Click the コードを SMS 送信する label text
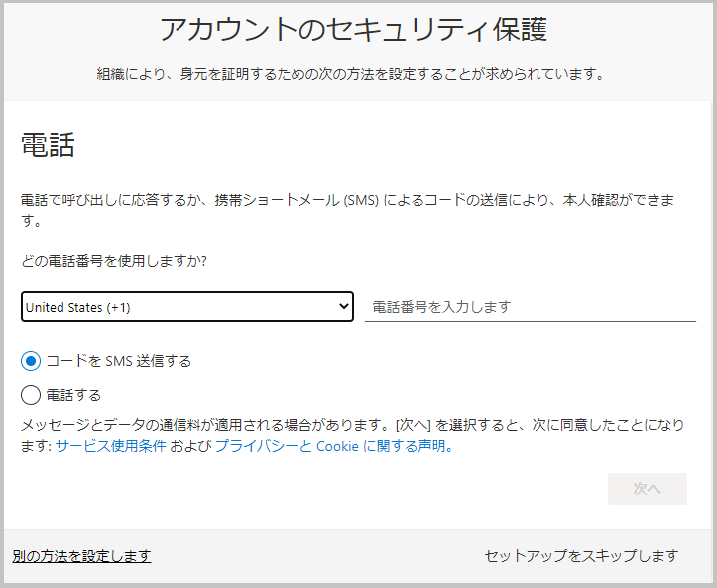Viewport: 717px width, 588px height. [x=119, y=361]
